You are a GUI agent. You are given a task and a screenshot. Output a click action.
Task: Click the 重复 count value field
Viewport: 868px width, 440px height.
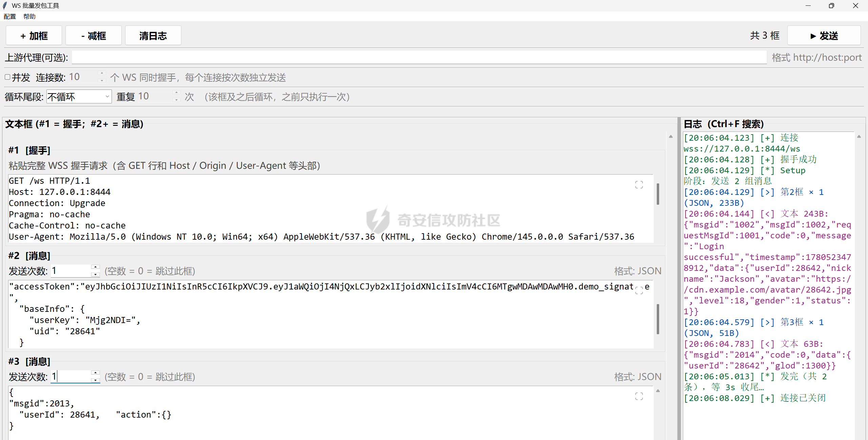point(155,96)
